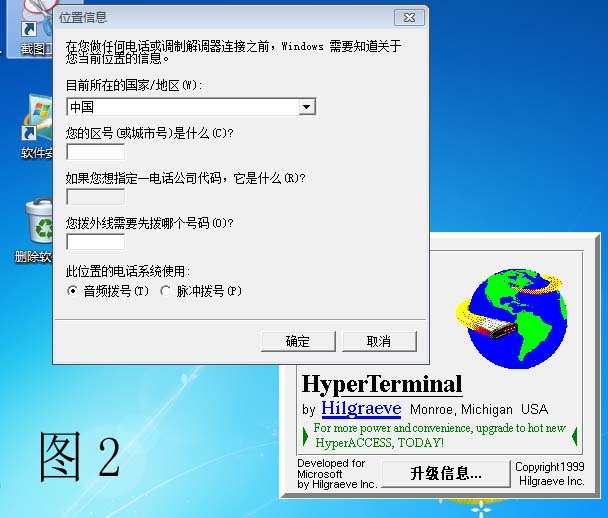Screen dimensions: 608x518
Task: Click the 'Monroe, Michigan USA' text
Action: tap(479, 409)
